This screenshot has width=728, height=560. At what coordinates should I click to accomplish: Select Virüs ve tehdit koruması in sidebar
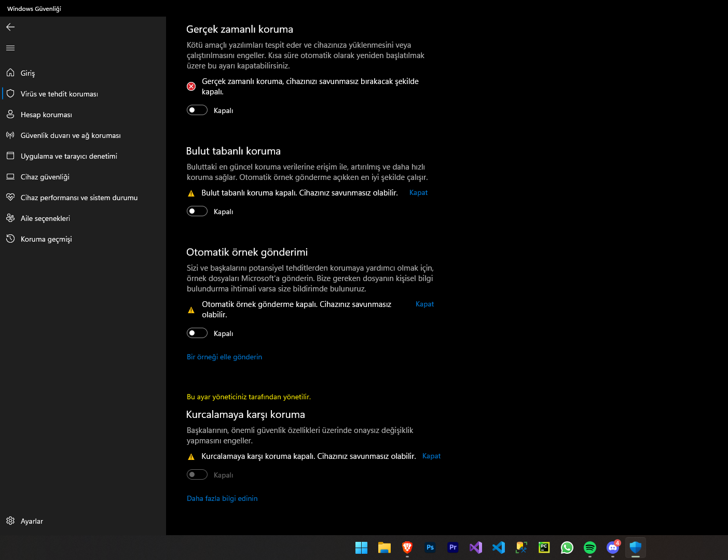click(83, 94)
